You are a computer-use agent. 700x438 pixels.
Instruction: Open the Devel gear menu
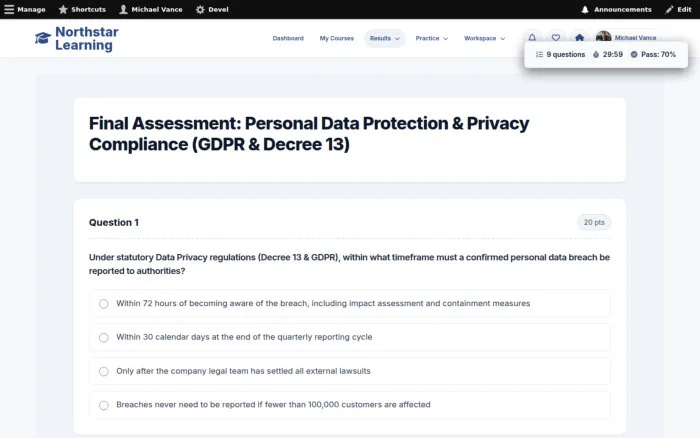click(x=212, y=9)
